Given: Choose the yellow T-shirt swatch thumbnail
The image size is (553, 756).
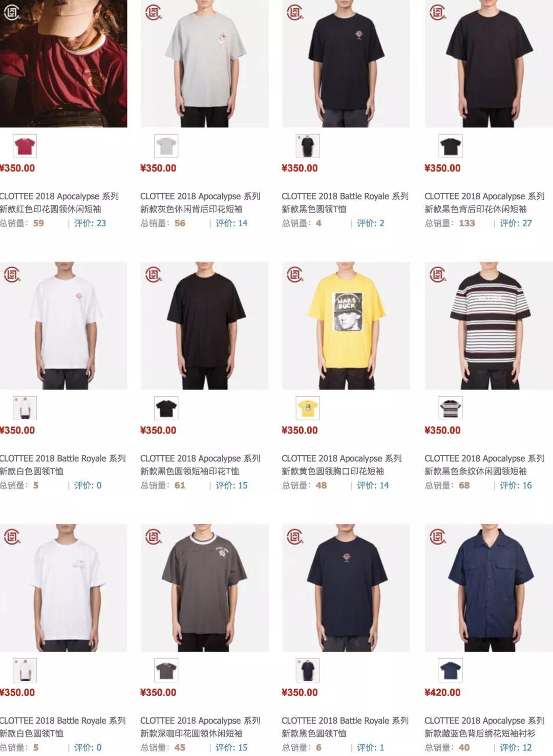Looking at the screenshot, I should [x=308, y=408].
